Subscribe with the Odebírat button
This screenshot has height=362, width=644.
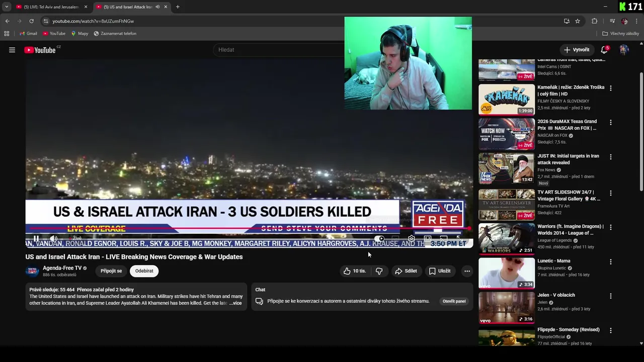(x=144, y=271)
